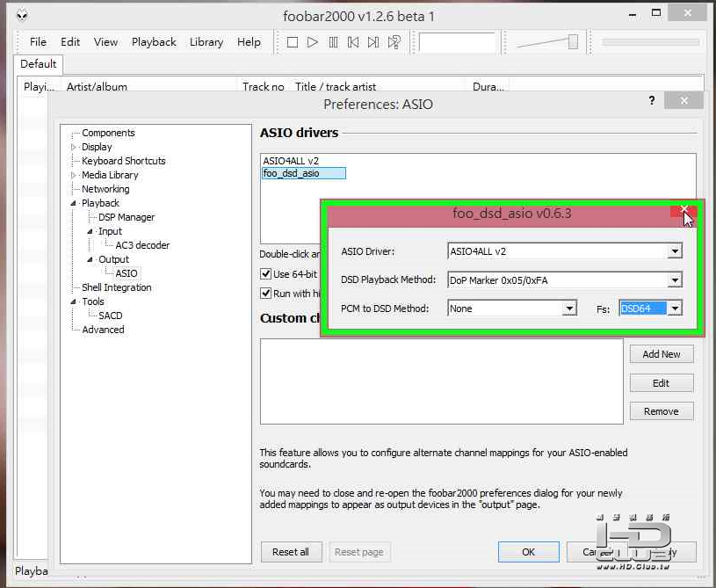
Task: Collapse the Playback tree node
Action: pyautogui.click(x=74, y=203)
